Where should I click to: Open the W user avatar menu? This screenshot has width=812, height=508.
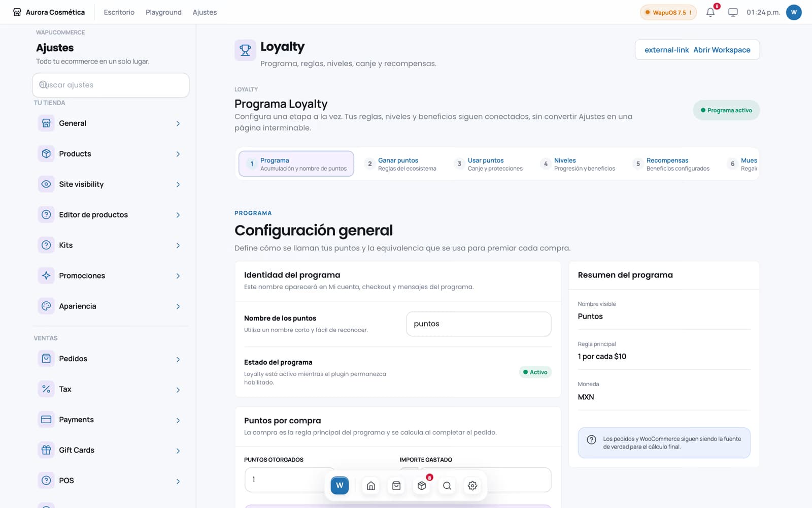coord(794,12)
